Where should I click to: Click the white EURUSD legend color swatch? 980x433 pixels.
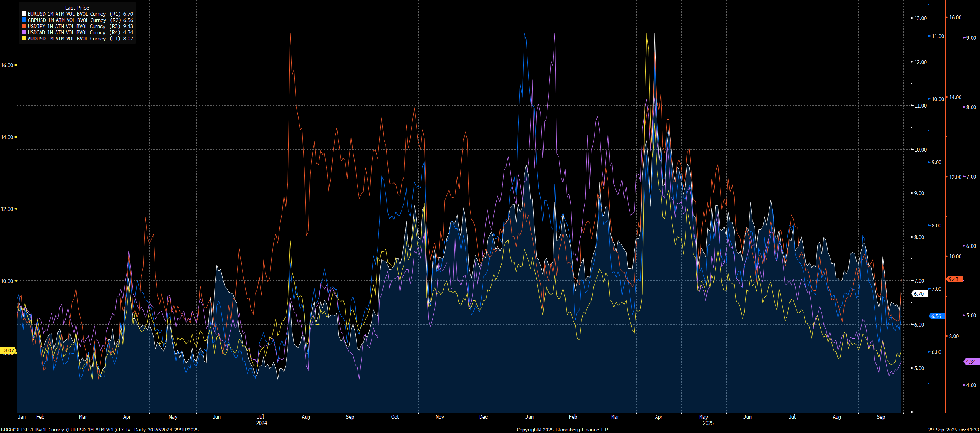click(24, 14)
